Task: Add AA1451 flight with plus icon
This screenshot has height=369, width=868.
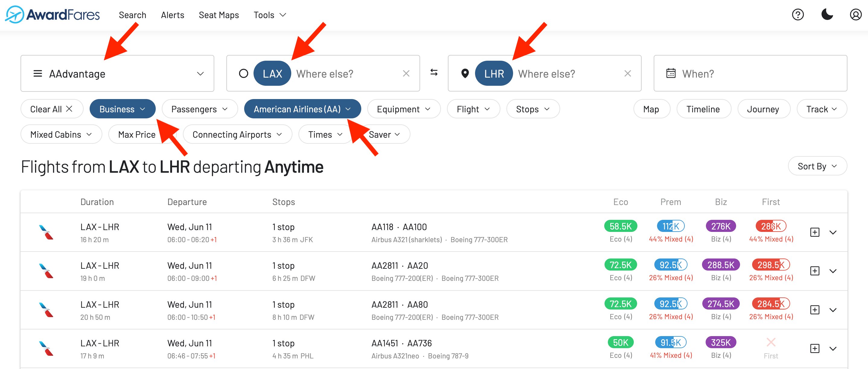Action: pos(814,348)
